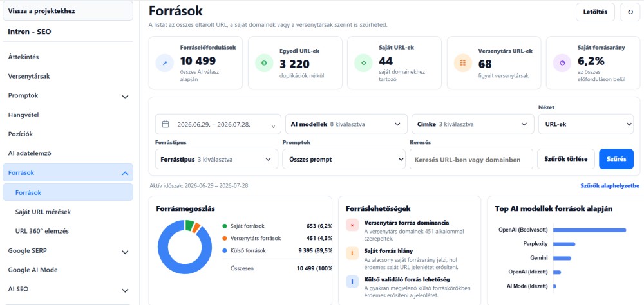Click the Letöltés button

(595, 12)
